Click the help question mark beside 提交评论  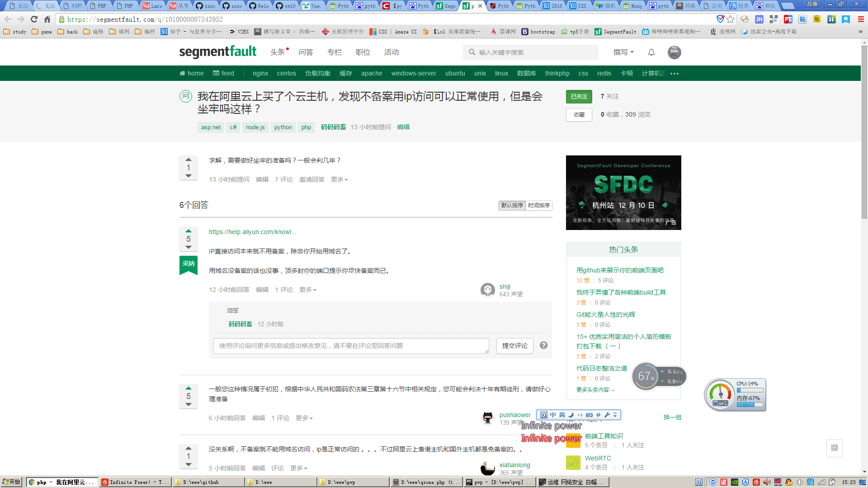coord(544,345)
